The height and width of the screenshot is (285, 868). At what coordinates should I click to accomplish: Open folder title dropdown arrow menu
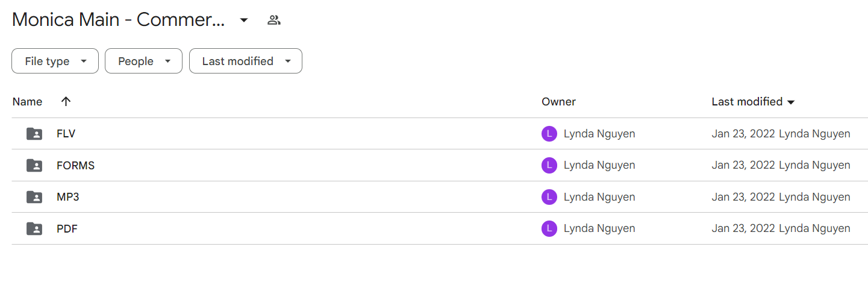tap(244, 20)
